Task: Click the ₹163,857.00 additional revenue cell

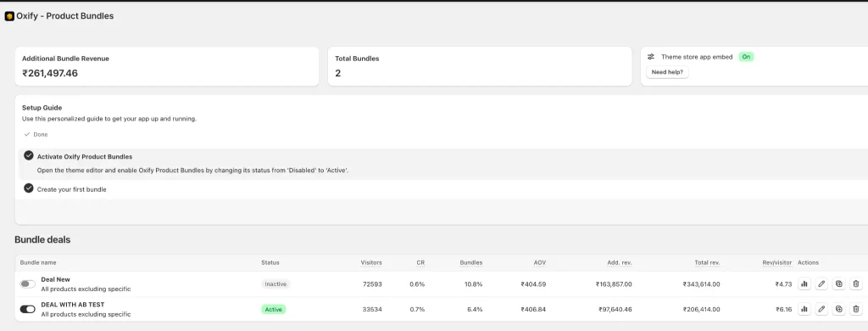Action: 614,283
